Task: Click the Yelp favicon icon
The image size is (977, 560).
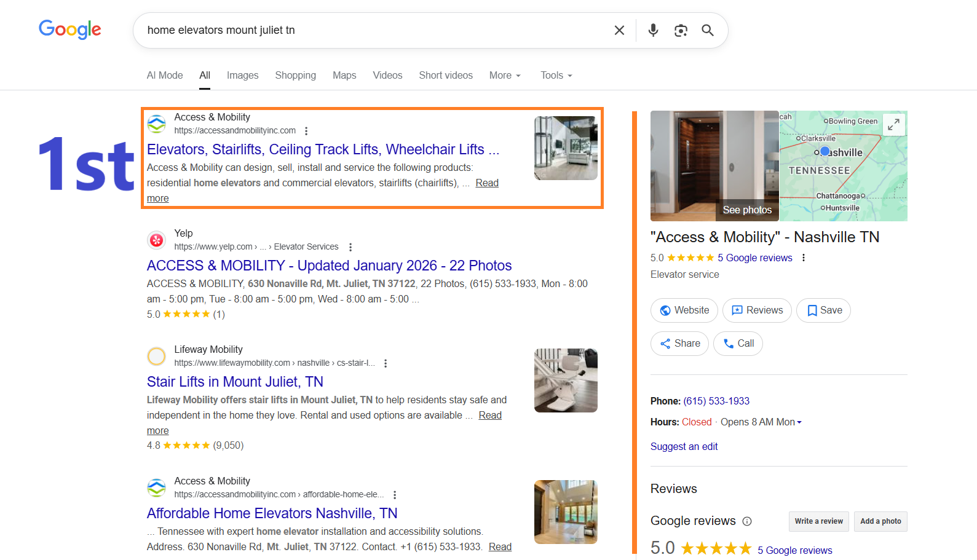Action: 157,240
